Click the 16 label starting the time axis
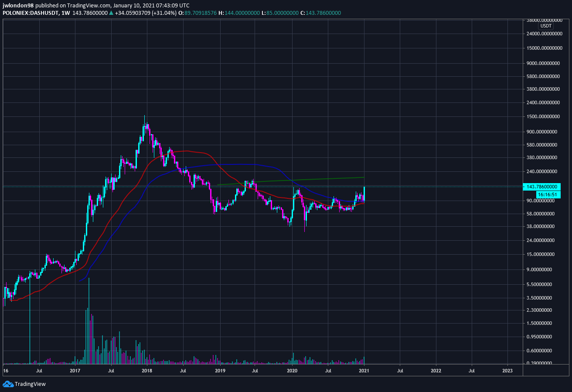 point(6,371)
